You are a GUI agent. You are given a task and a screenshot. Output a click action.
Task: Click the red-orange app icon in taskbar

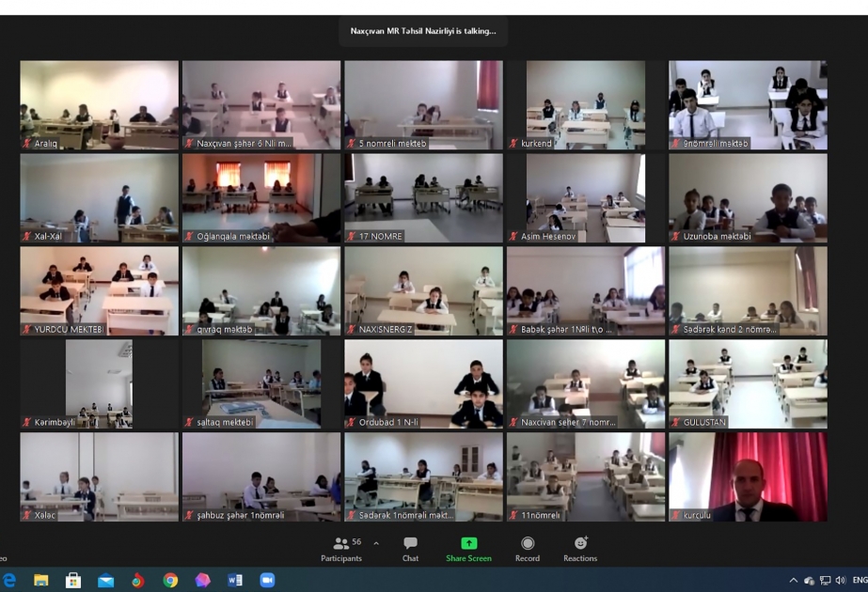[138, 580]
